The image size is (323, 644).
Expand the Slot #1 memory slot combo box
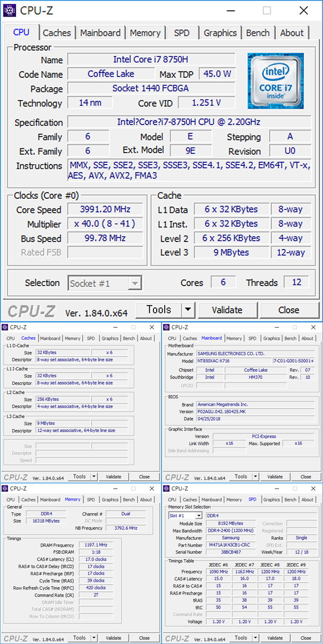coord(199,516)
